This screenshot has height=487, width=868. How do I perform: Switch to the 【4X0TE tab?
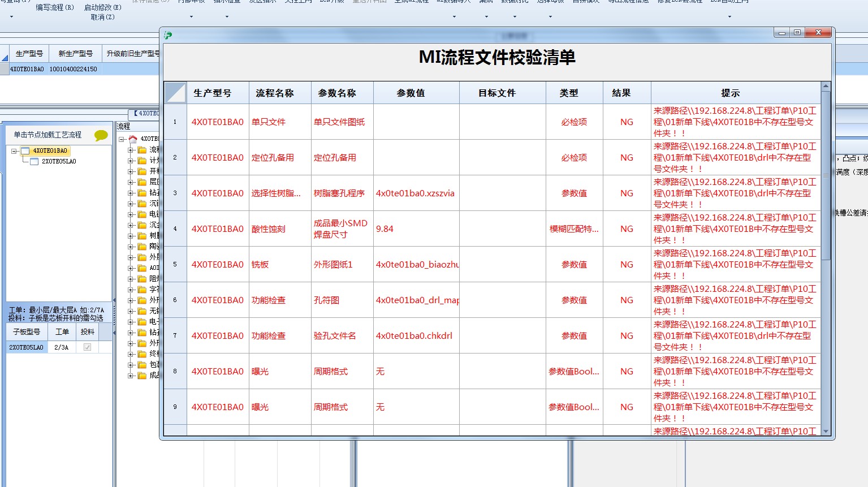(145, 114)
